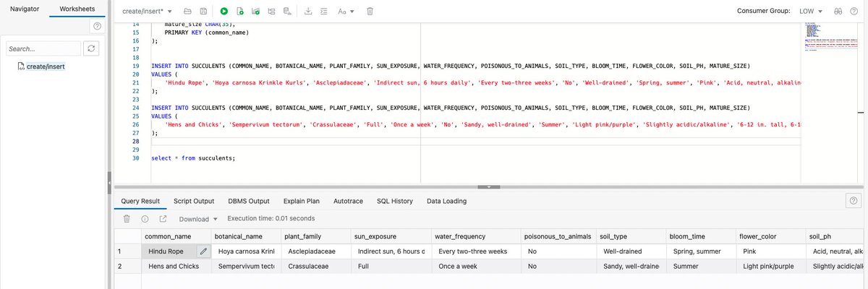Viewport: 868px width, 289px height.
Task: Clear query results with the trash icon
Action: 127,219
